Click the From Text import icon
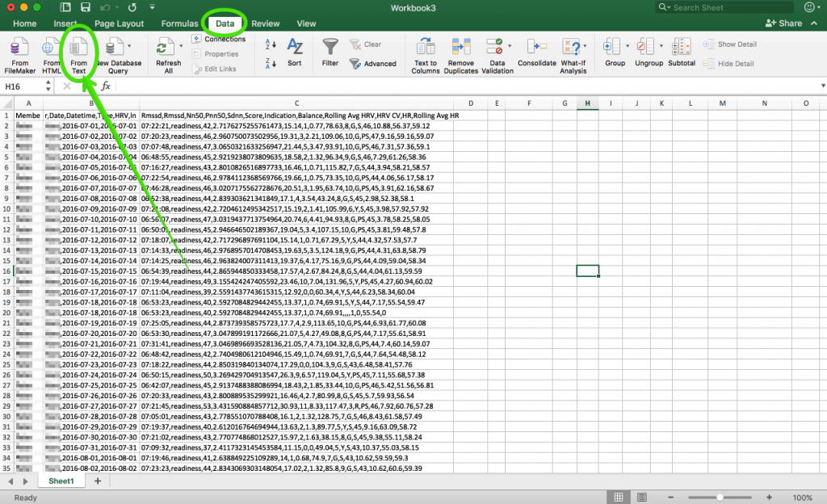 pyautogui.click(x=78, y=48)
